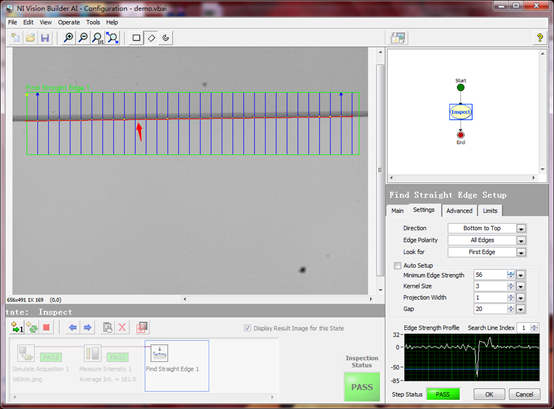Switch to the Main tab
The height and width of the screenshot is (409, 554).
point(397,211)
